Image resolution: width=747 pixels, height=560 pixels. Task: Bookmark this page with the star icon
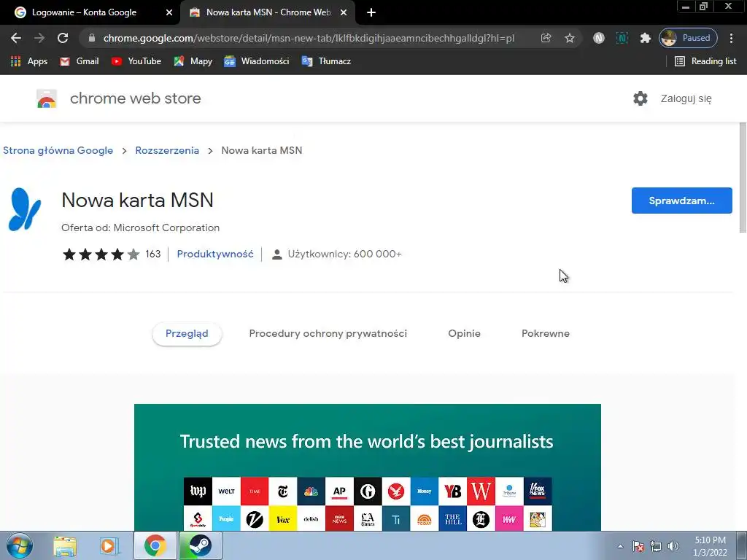point(569,38)
